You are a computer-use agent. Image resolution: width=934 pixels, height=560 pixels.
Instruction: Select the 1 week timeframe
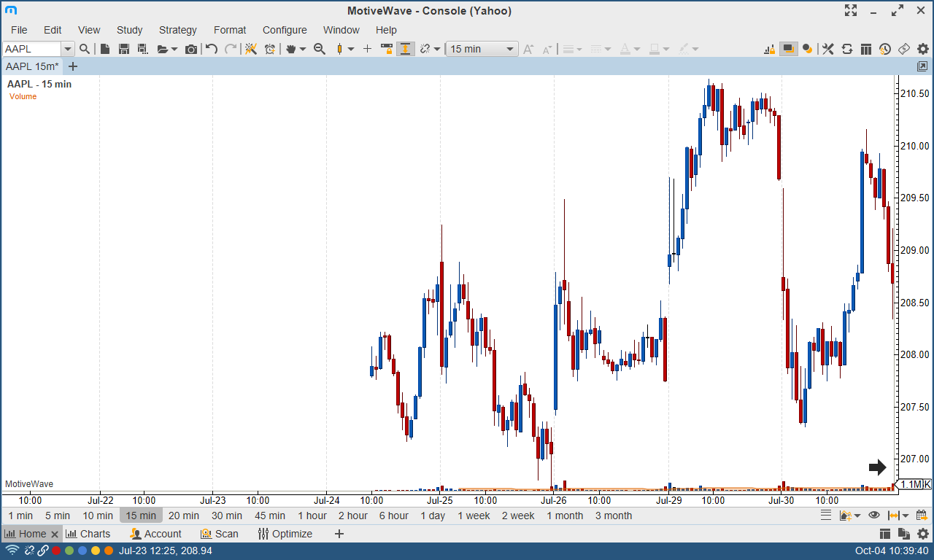(x=474, y=516)
